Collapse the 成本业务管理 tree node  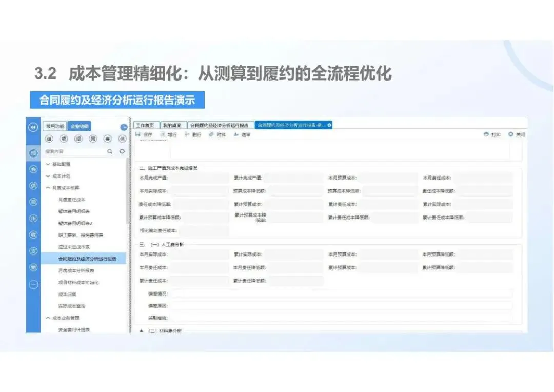point(48,318)
